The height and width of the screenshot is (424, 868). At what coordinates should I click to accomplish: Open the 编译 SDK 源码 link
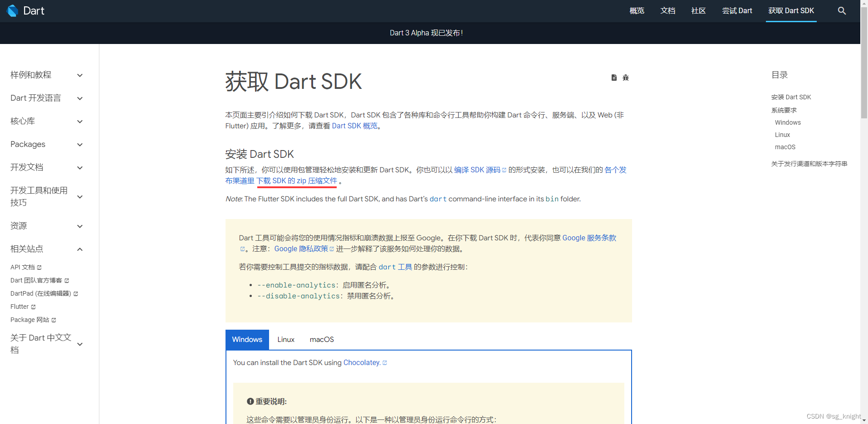tap(478, 169)
